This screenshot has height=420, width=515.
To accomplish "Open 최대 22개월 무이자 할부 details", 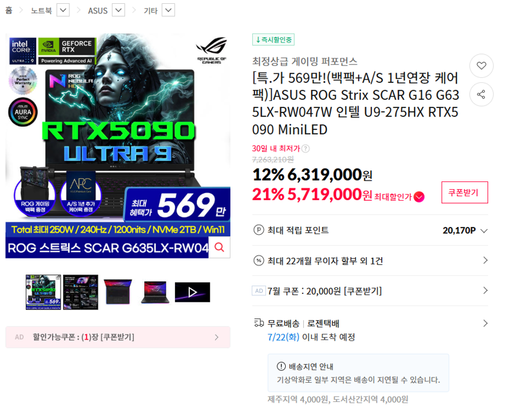I will click(x=370, y=261).
